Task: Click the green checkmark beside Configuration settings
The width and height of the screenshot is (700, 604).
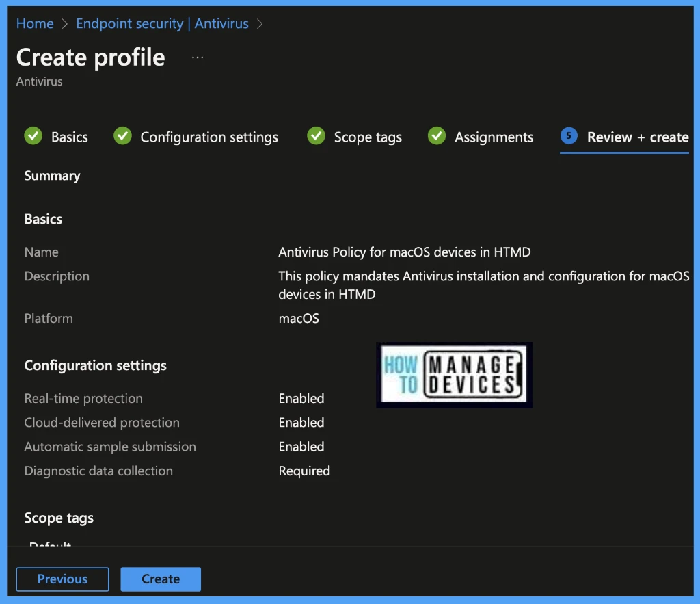Action: click(x=122, y=136)
